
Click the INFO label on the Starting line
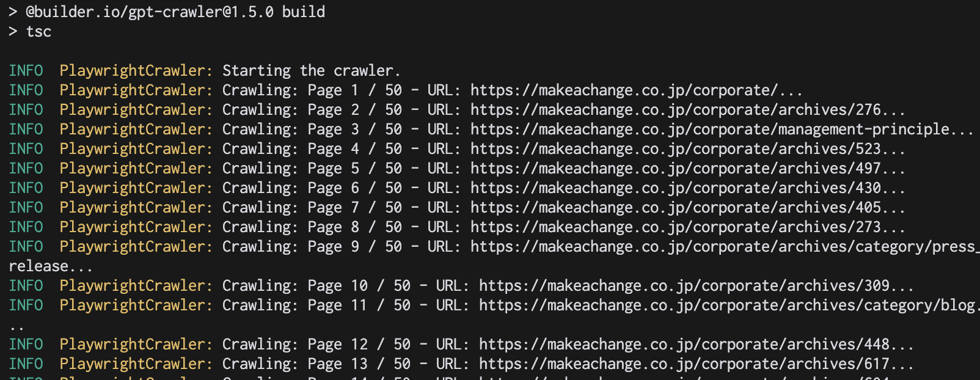(26, 71)
